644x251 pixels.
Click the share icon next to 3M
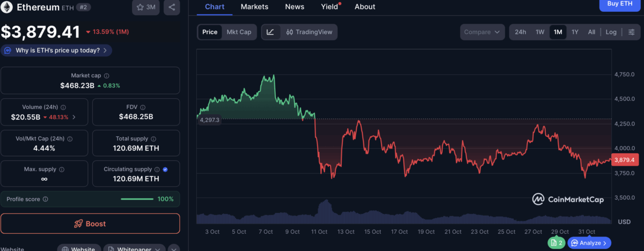pos(172,7)
